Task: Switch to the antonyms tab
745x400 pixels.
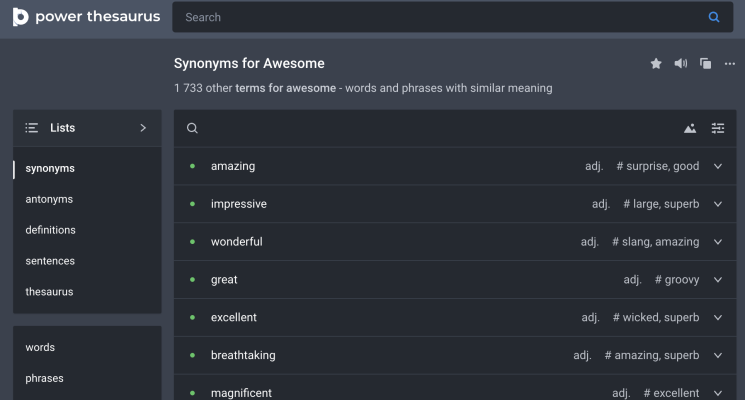Action: tap(49, 199)
